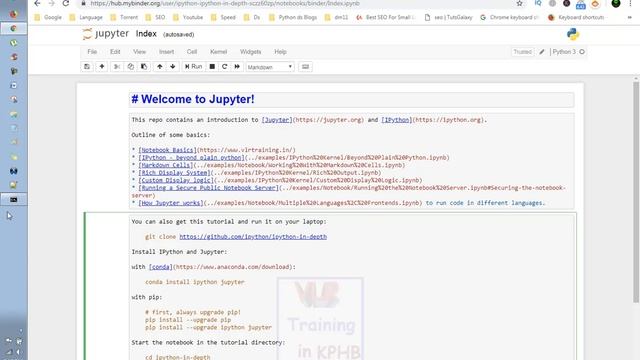The width and height of the screenshot is (640, 360).
Task: Click the edit mode pencil icon
Action: (542, 52)
